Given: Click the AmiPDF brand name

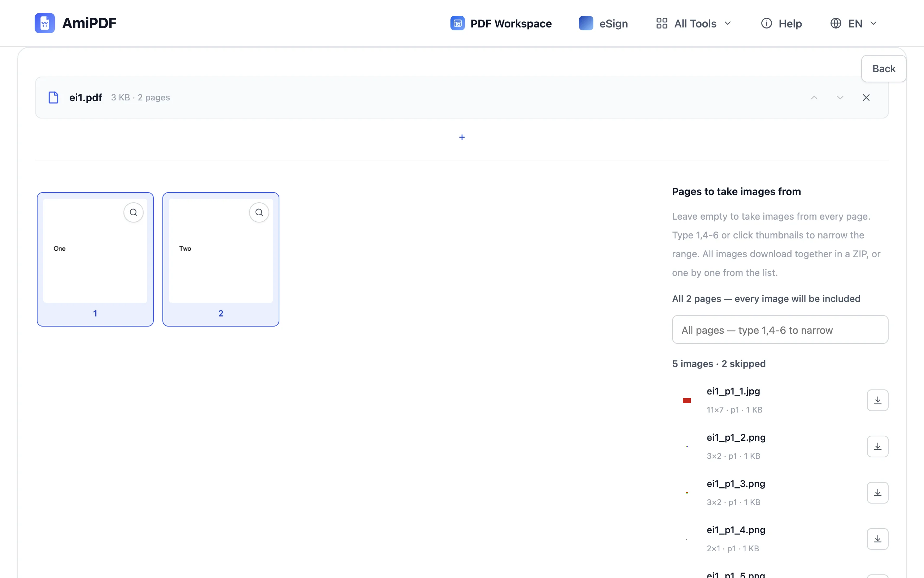Looking at the screenshot, I should point(90,23).
